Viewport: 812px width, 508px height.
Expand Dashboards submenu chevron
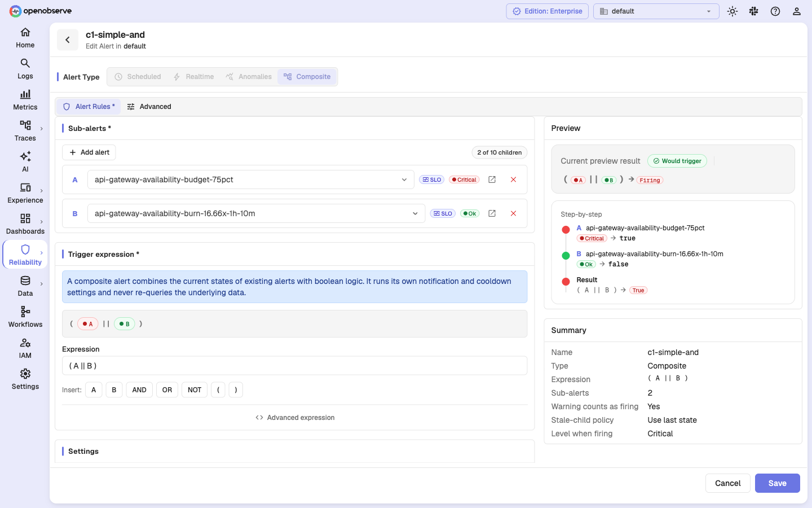coord(42,222)
